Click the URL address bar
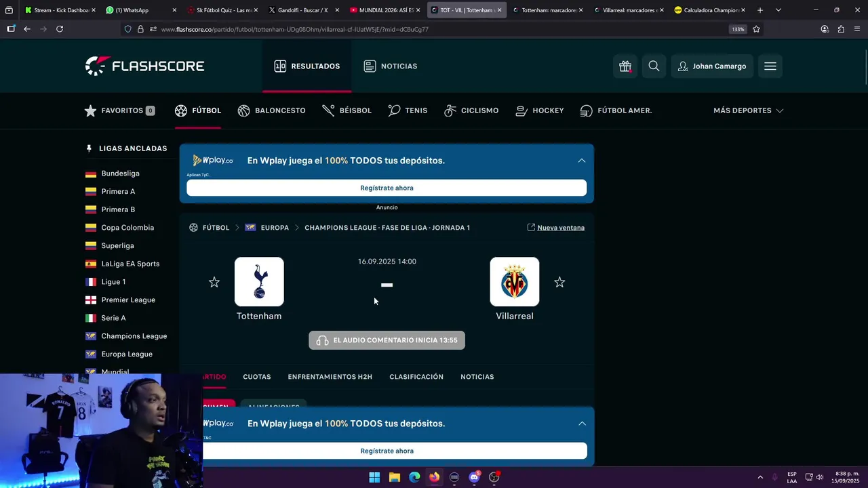This screenshot has height=488, width=868. pyautogui.click(x=434, y=29)
